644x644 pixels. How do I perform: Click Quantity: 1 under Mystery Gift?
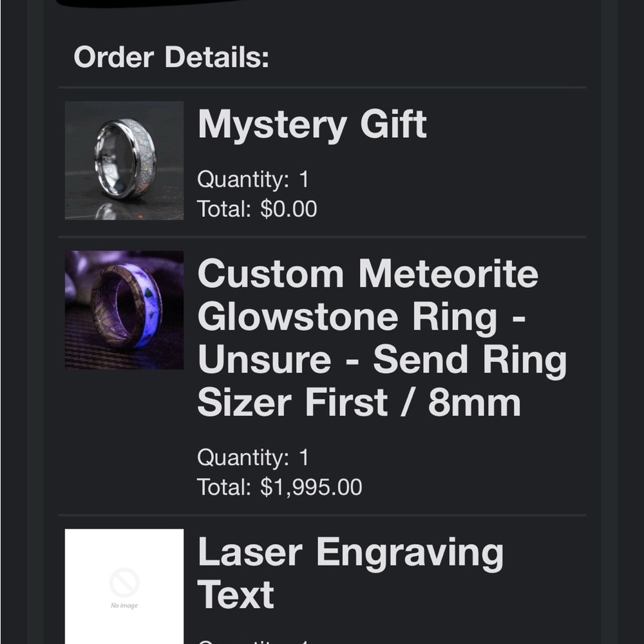click(x=253, y=179)
